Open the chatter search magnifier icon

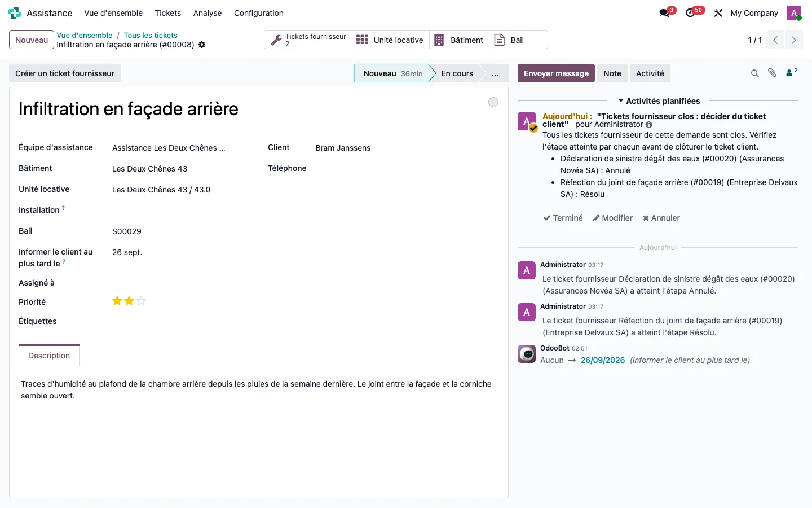(x=754, y=73)
